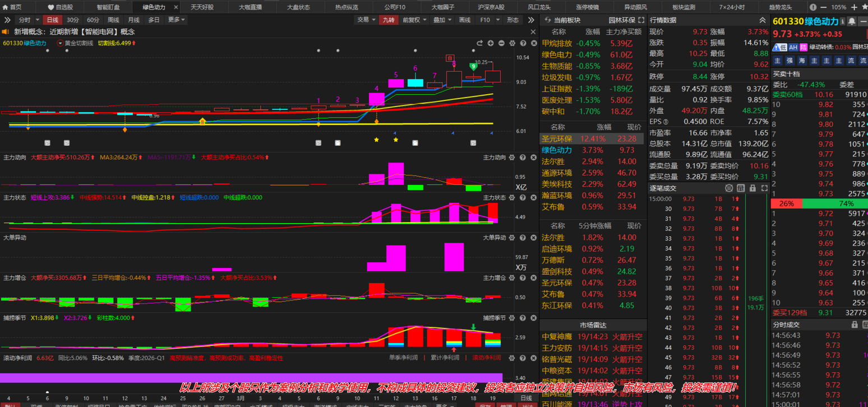Open the 更多 period dropdown
Viewport: 868px width, 407px height.
176,20
